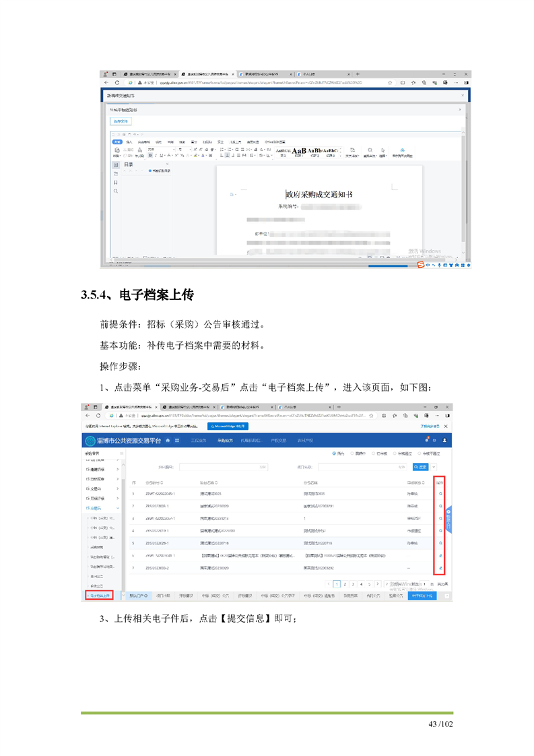Screen dimensions: 534x756
Task: Click the Bold icon in document editor
Action: (151, 155)
